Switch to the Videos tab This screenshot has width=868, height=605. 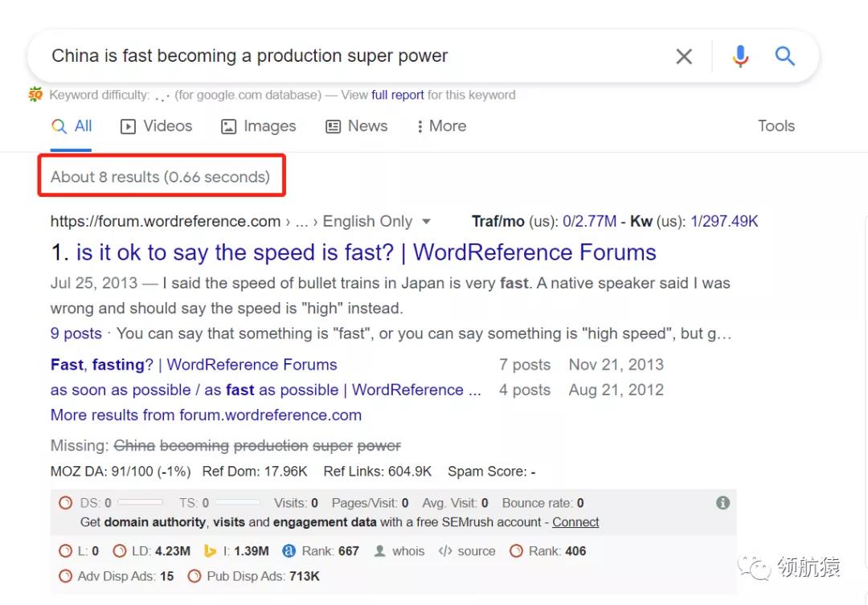click(x=156, y=126)
